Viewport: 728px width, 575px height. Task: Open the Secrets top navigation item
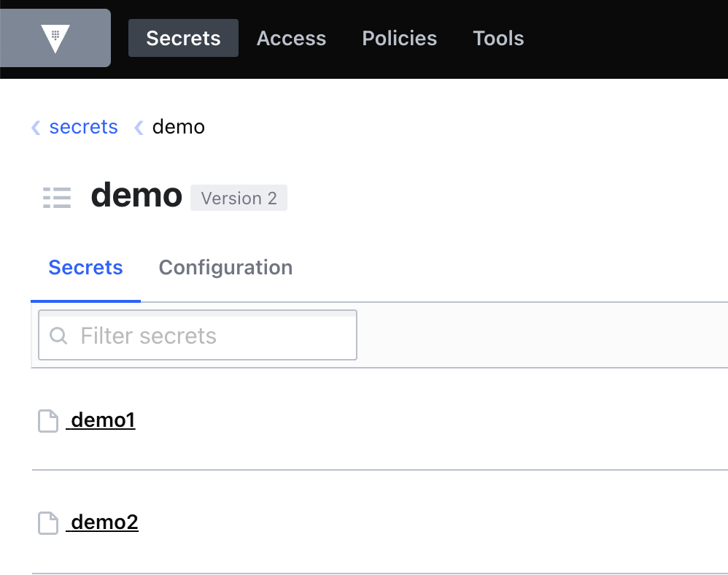point(183,38)
